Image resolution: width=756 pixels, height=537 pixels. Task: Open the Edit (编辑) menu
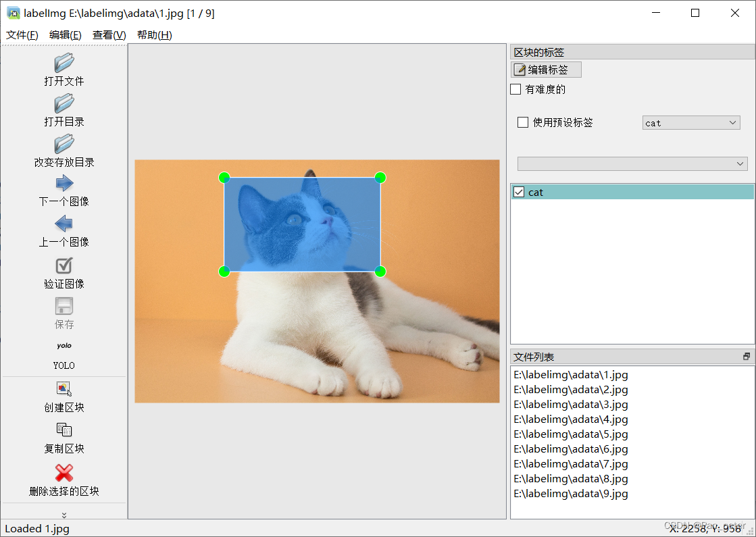[65, 34]
